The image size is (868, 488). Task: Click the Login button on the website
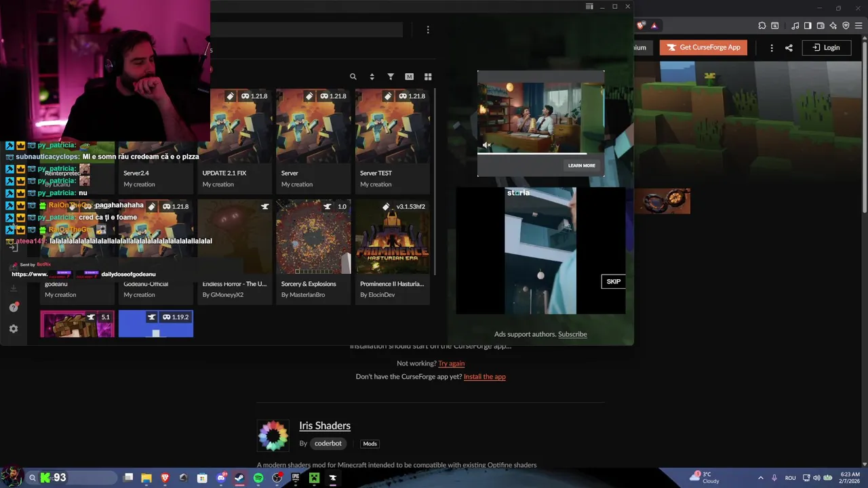pos(827,47)
